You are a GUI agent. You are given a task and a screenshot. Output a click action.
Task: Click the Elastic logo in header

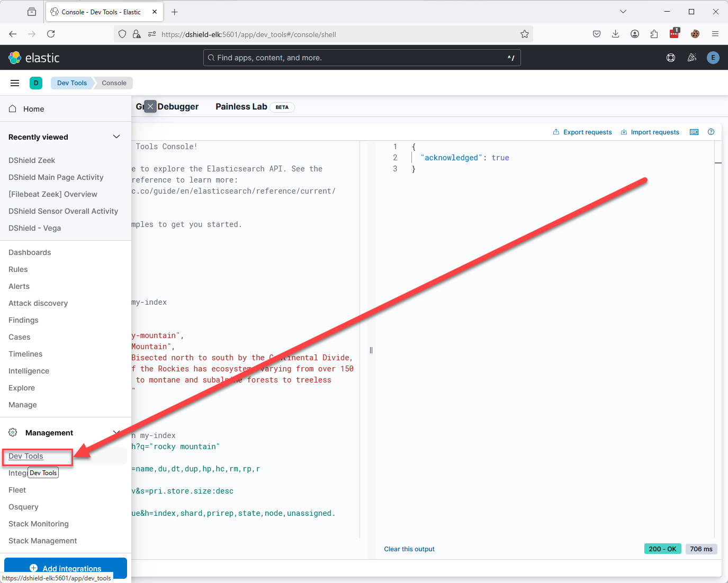[34, 58]
